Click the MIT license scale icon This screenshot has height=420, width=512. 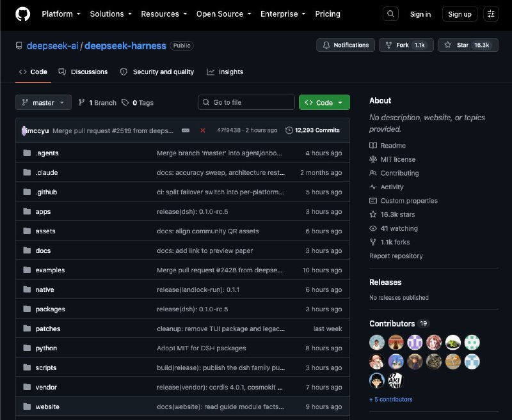pos(373,159)
